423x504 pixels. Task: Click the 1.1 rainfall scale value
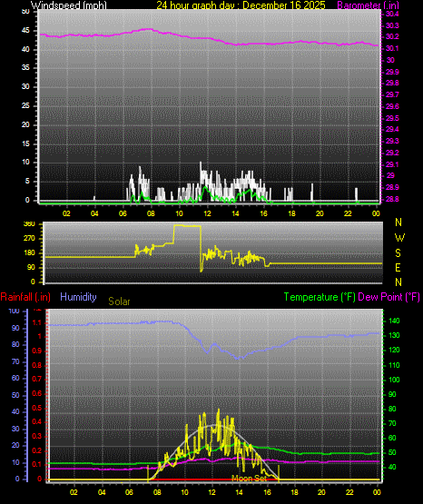(37, 323)
